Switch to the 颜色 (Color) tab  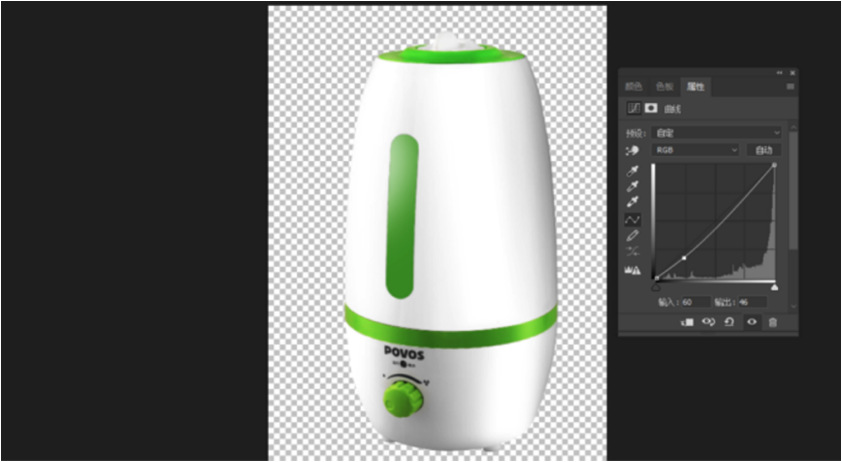tap(632, 87)
